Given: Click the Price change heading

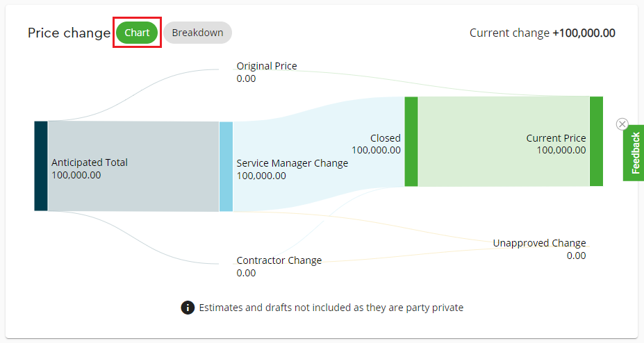Looking at the screenshot, I should pyautogui.click(x=69, y=33).
